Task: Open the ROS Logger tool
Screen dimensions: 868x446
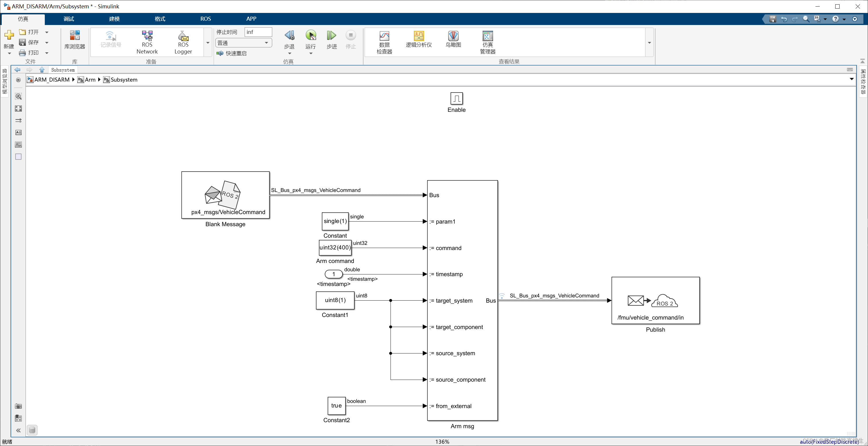Action: coord(183,43)
